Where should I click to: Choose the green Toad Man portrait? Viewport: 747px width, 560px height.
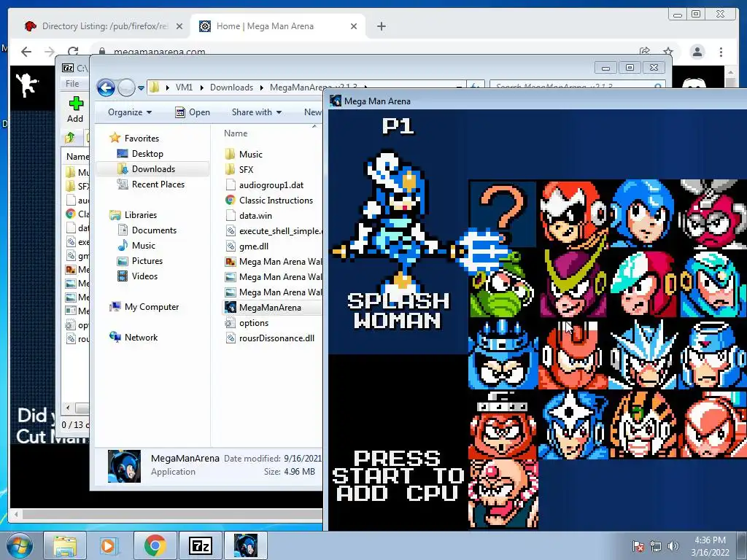coord(503,284)
